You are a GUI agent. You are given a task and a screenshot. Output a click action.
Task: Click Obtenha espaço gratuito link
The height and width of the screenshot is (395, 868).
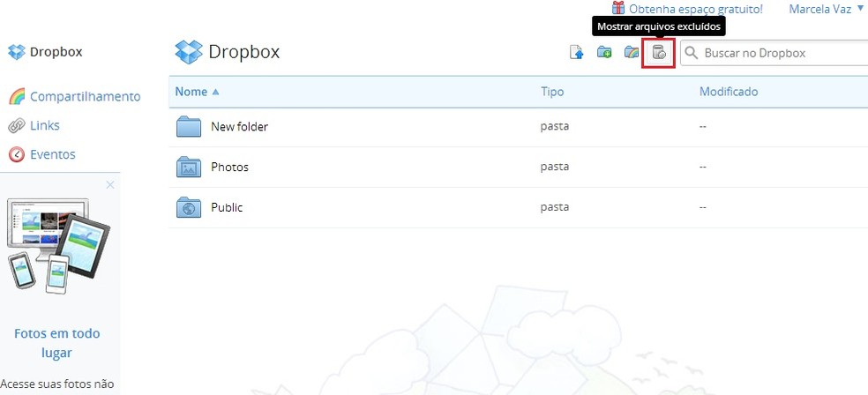695,9
